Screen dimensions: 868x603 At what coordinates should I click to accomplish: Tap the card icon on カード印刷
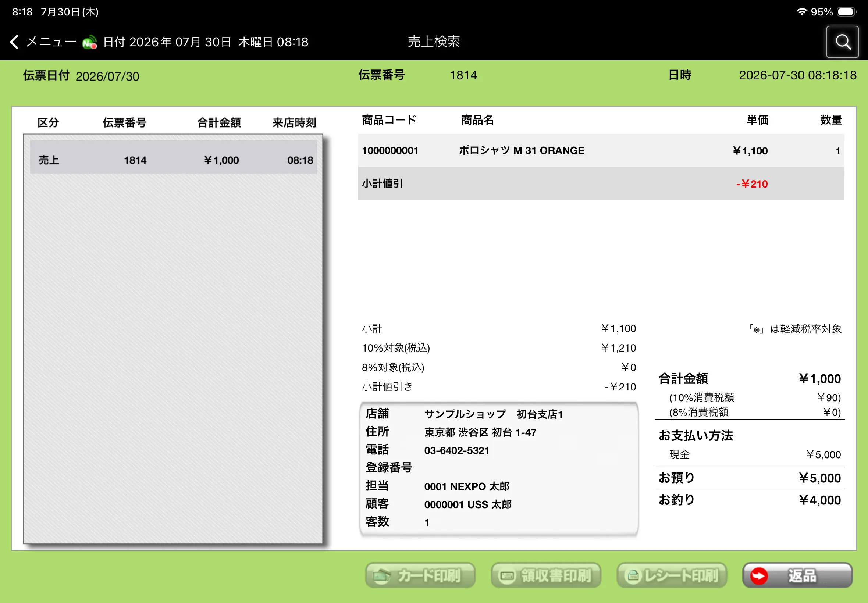381,576
